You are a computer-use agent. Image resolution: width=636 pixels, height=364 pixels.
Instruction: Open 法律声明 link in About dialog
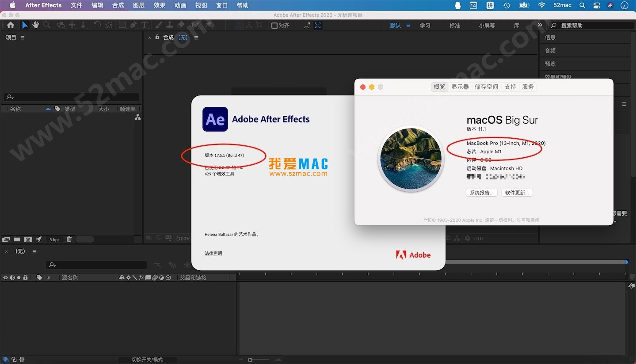[213, 254]
